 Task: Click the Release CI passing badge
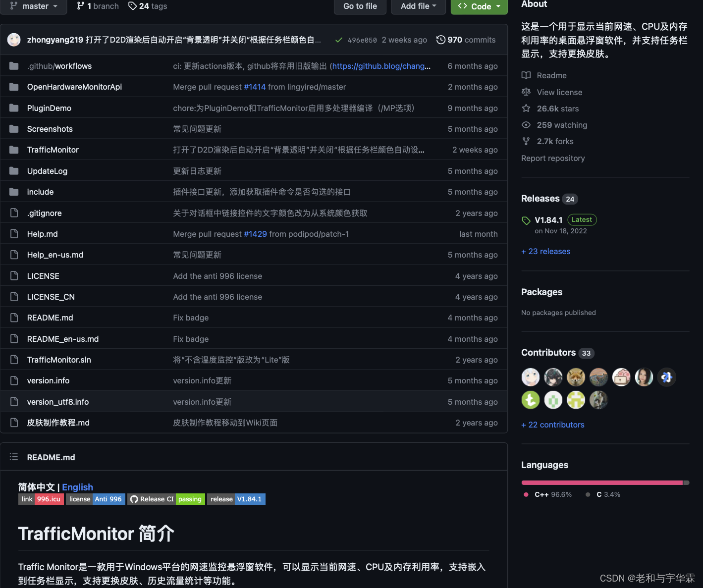166,499
